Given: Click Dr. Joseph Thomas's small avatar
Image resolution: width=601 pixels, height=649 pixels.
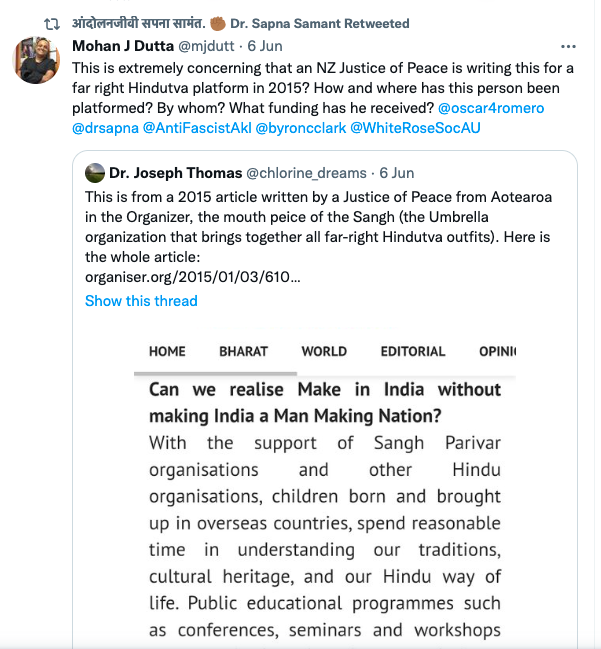Looking at the screenshot, I should point(96,172).
